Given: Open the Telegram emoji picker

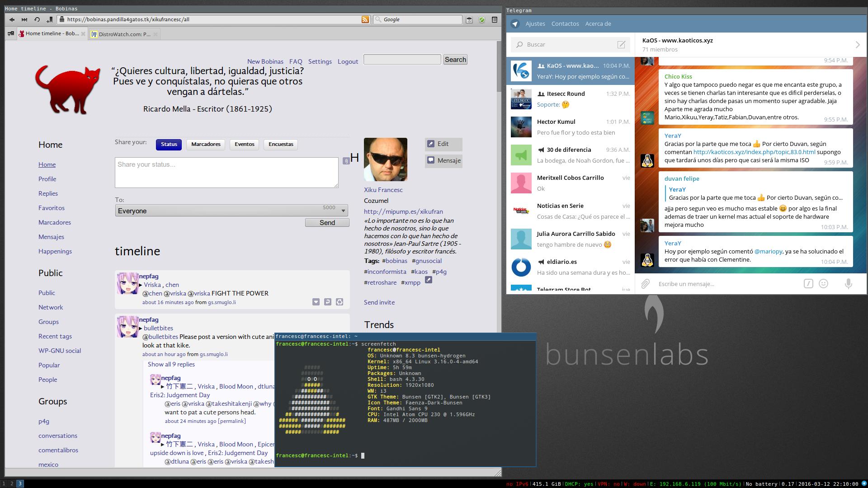Looking at the screenshot, I should click(x=824, y=283).
